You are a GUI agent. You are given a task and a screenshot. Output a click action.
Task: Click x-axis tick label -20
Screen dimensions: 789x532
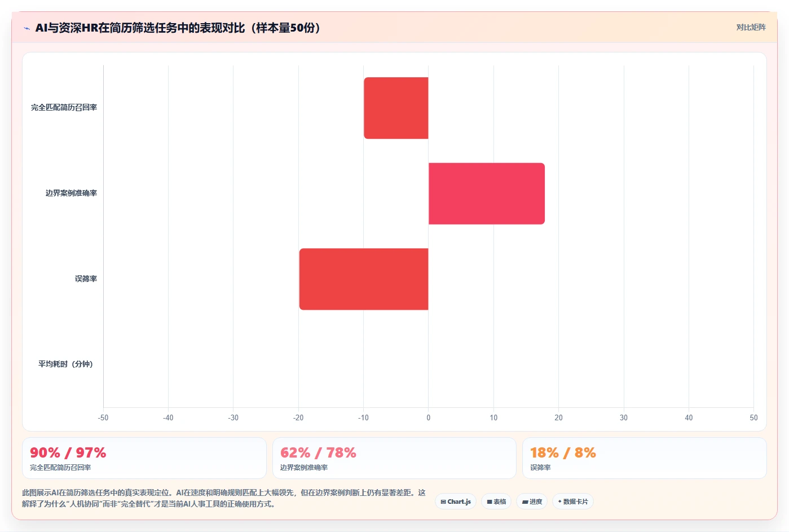pos(298,417)
